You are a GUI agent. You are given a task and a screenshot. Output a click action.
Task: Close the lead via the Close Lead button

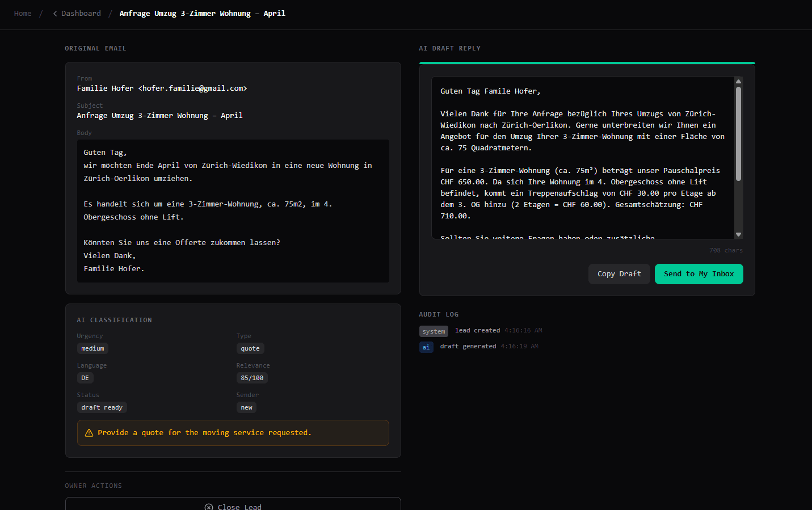[233, 505]
